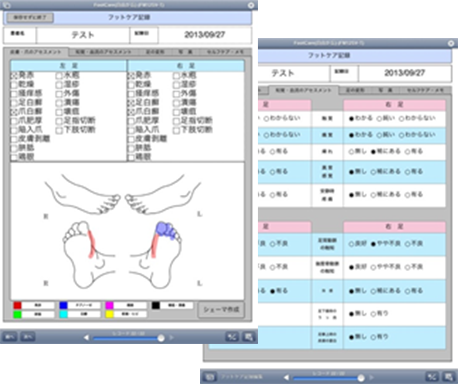
Task: Open the 足の変形 tab in front window
Action: (155, 52)
